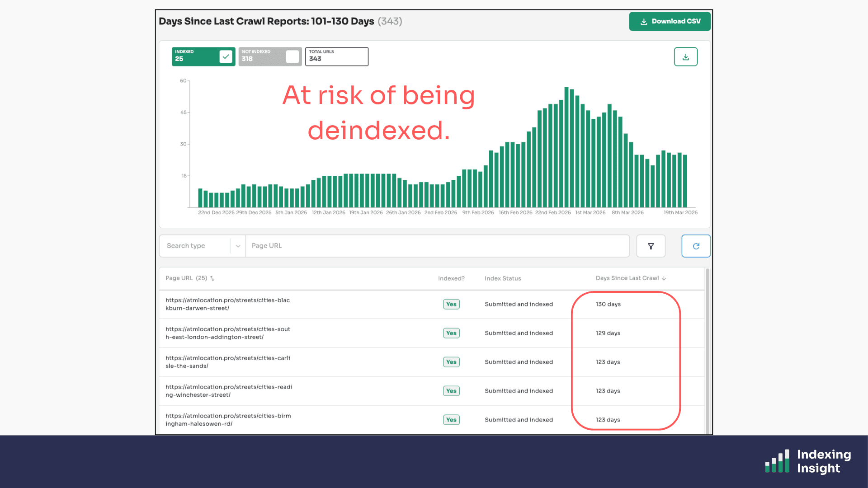Click Days Since Last Crawl sort arrow
Image resolution: width=868 pixels, height=488 pixels.
[x=664, y=278]
